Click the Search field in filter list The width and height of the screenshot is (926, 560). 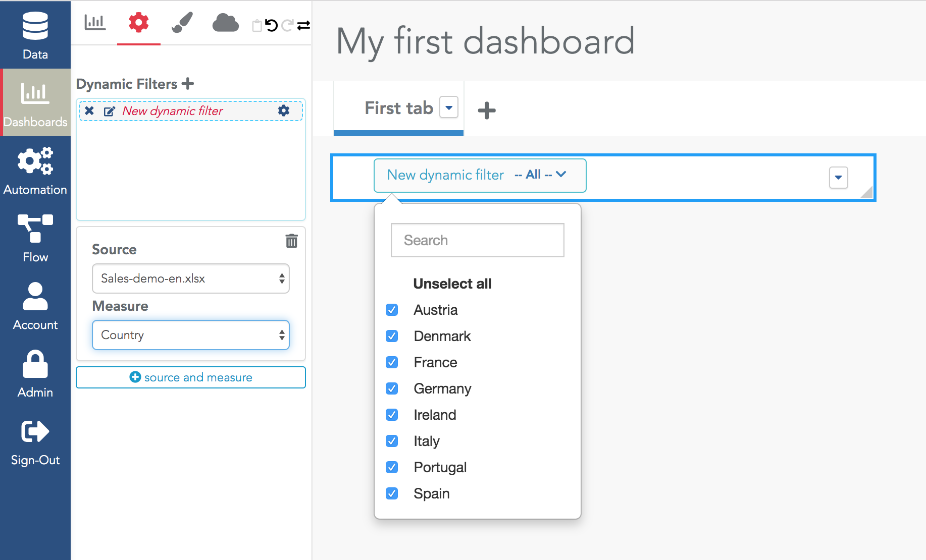[478, 240]
